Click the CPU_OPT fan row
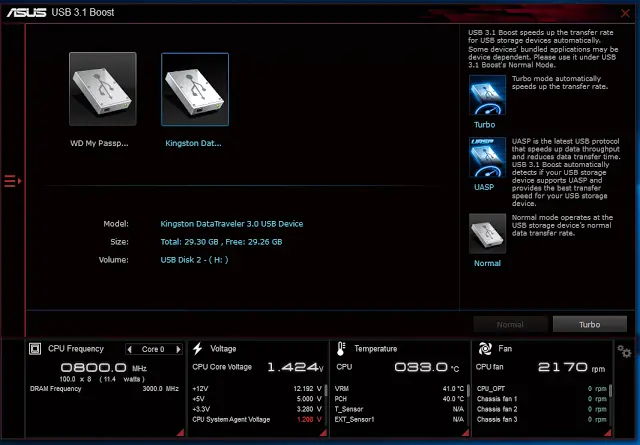This screenshot has width=640, height=445. pyautogui.click(x=542, y=389)
